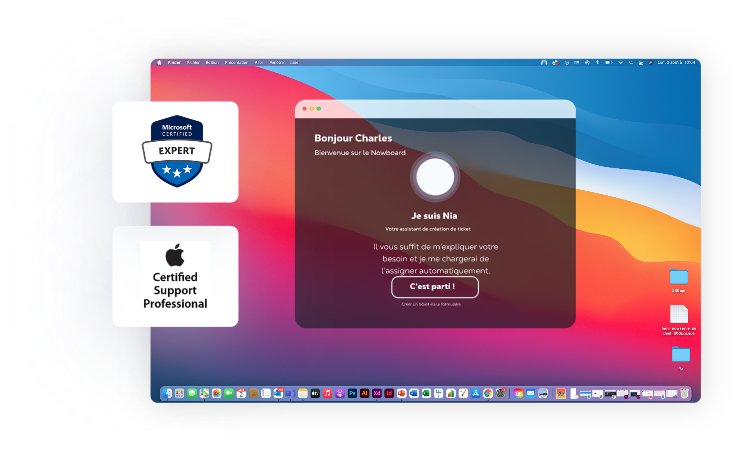
Task: Launch Google Chrome from the dock
Action: [x=488, y=393]
